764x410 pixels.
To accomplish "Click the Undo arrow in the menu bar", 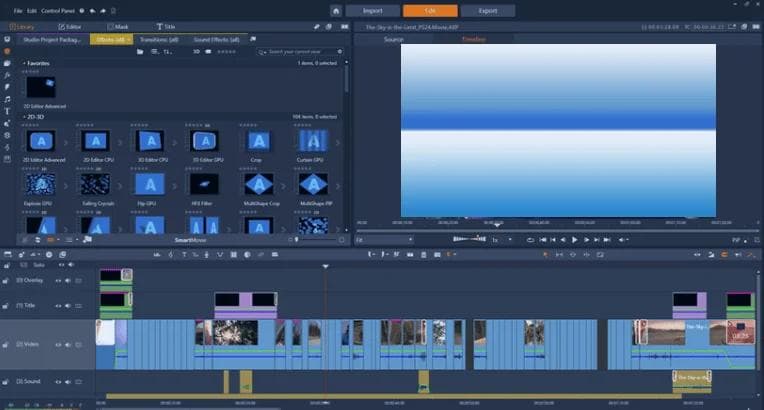I will (93, 11).
